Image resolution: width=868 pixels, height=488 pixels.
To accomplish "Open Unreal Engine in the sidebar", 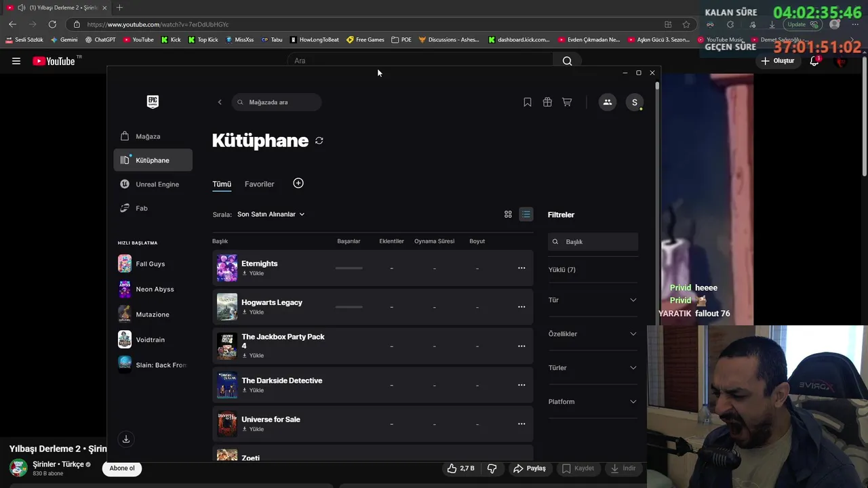I will point(153,184).
